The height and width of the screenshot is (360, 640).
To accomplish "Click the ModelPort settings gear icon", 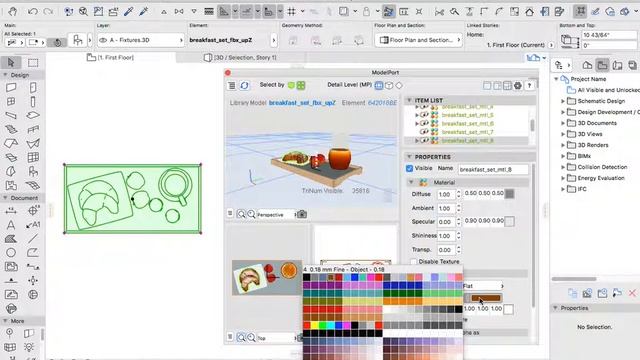I will coord(518,86).
